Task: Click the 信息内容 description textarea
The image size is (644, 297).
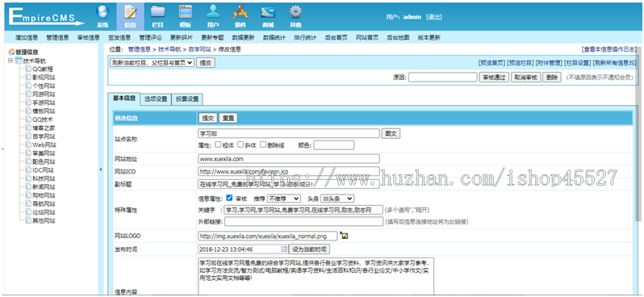Action: (x=316, y=276)
